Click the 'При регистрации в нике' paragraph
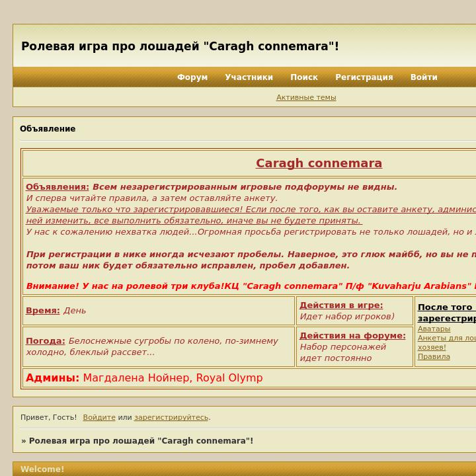The height and width of the screenshot is (476, 476). pos(251,260)
